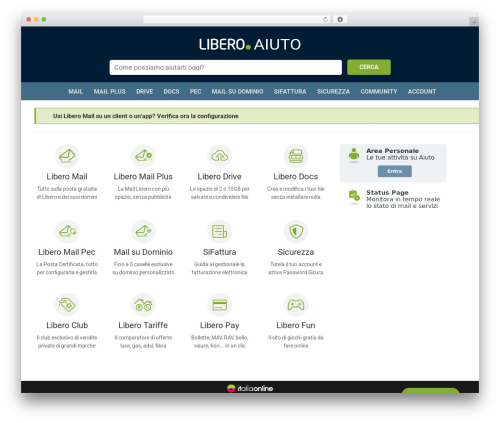Open the SiFattura title link
This screenshot has height=423, width=500.
220,252
